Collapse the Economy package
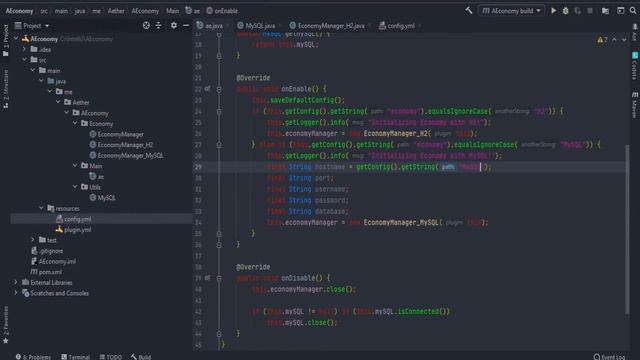The height and width of the screenshot is (360, 640). click(x=75, y=123)
